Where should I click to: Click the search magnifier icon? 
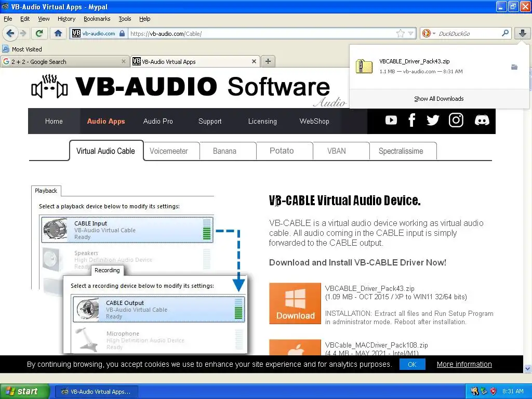pos(505,33)
